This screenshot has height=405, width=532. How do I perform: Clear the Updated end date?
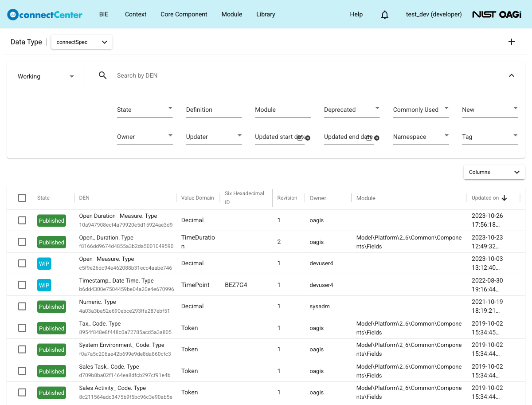tap(377, 138)
